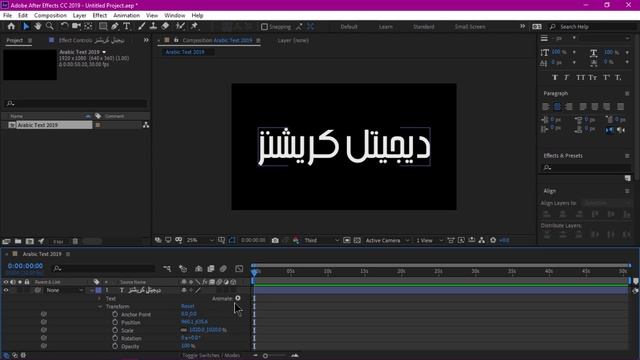
Task: Open the 1 View layout dropdown
Action: click(x=429, y=240)
